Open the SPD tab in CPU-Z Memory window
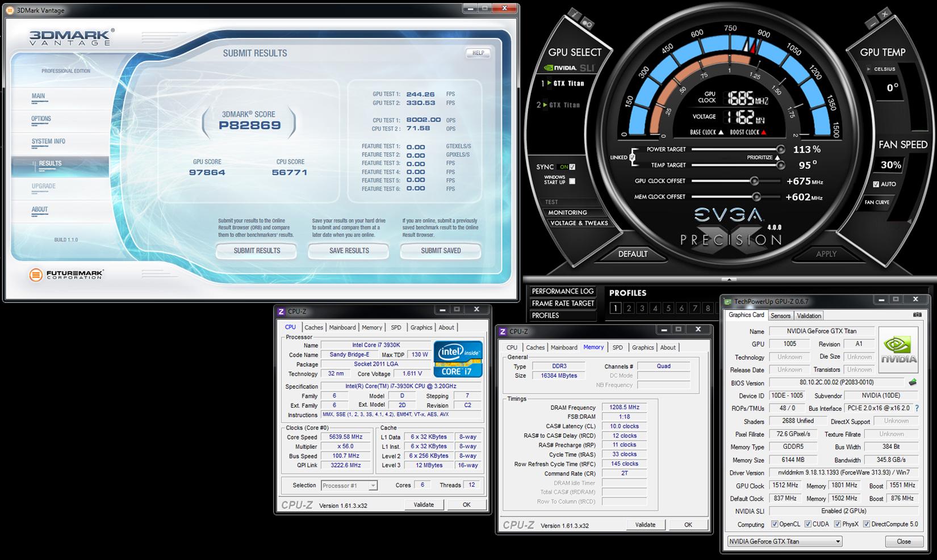 click(x=617, y=347)
